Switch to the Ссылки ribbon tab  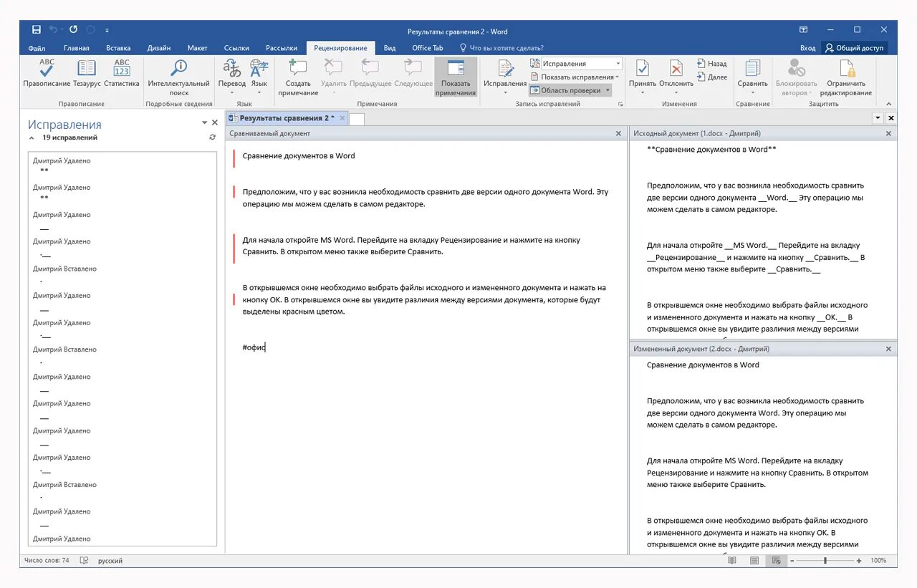click(x=236, y=48)
